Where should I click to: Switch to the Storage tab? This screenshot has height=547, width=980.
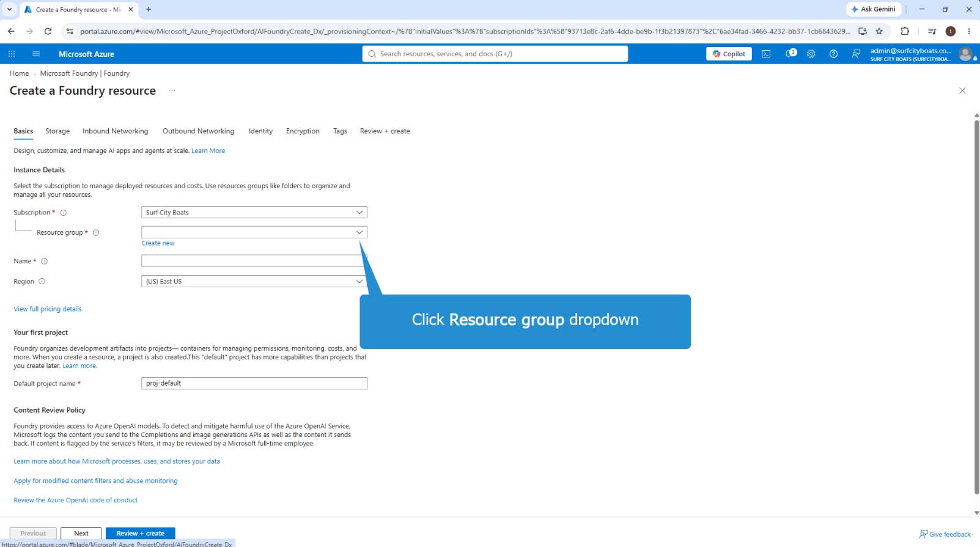pos(57,131)
